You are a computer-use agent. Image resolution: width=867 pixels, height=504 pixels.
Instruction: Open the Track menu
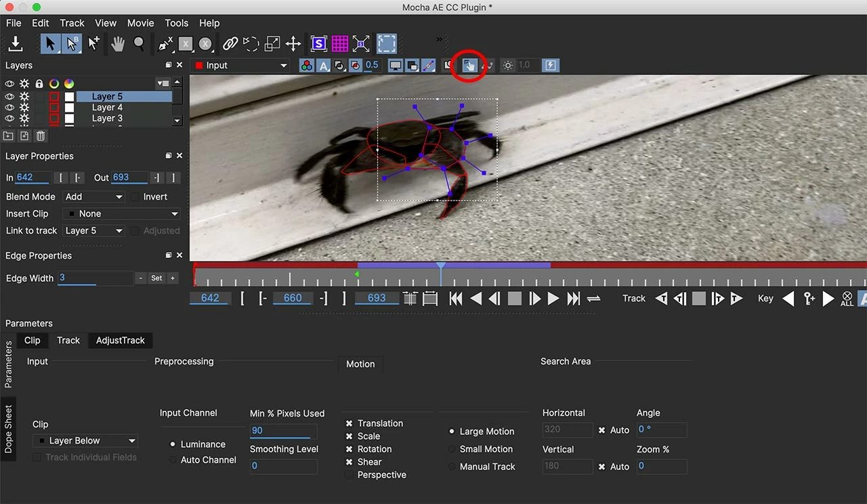(72, 22)
